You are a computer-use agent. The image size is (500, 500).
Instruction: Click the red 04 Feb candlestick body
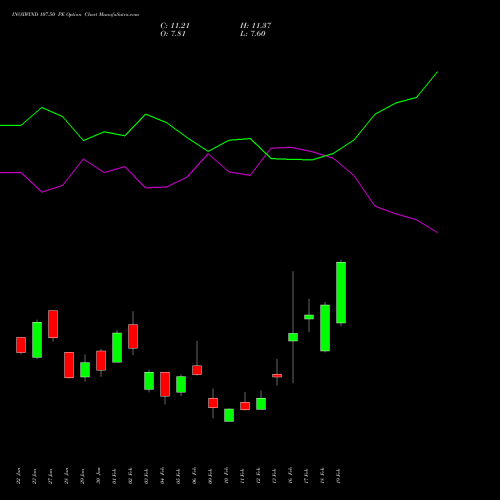tap(165, 384)
